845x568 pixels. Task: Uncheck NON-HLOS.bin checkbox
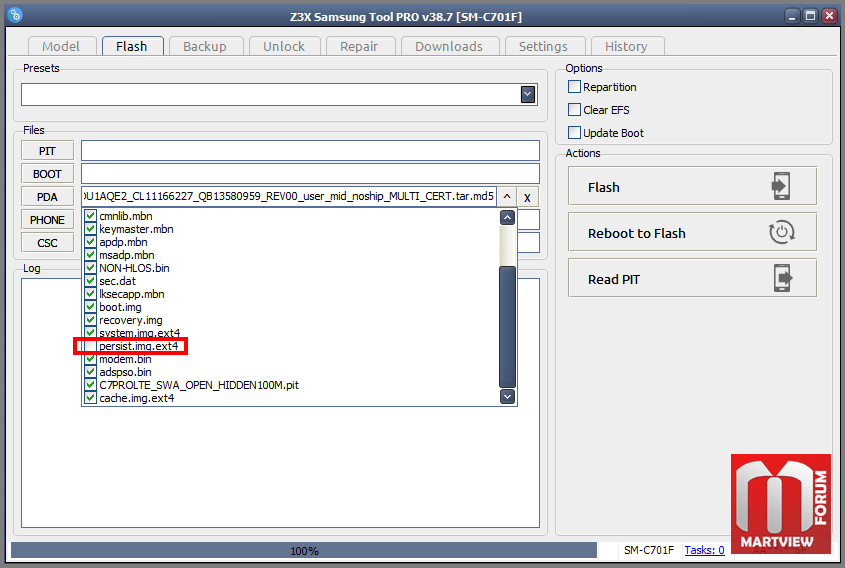coord(91,268)
